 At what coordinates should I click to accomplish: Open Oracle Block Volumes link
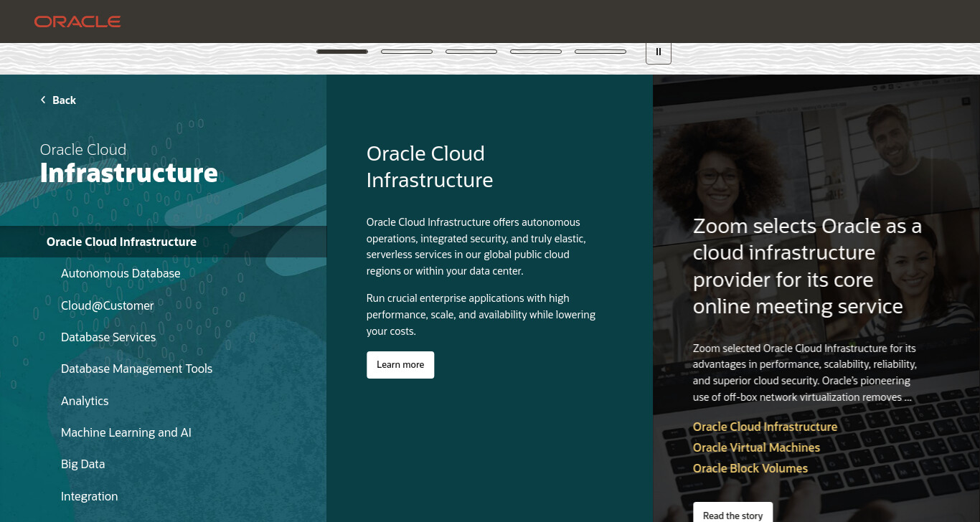pyautogui.click(x=750, y=468)
